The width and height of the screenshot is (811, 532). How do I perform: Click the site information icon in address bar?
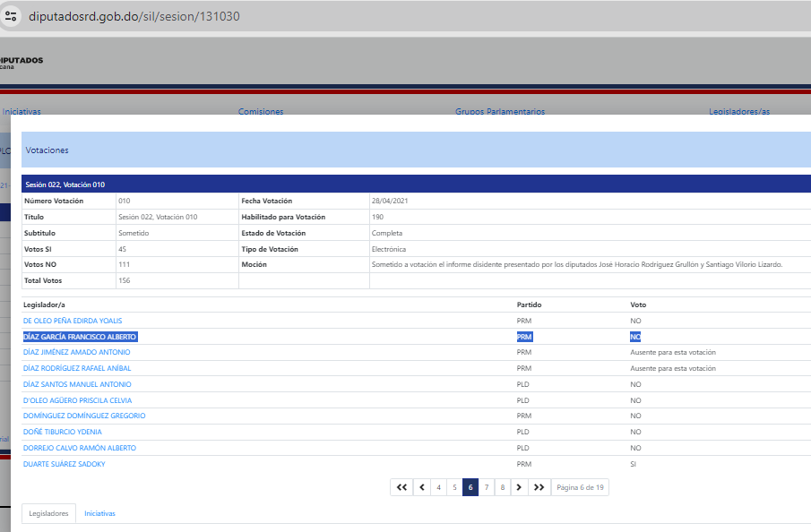pos(11,16)
